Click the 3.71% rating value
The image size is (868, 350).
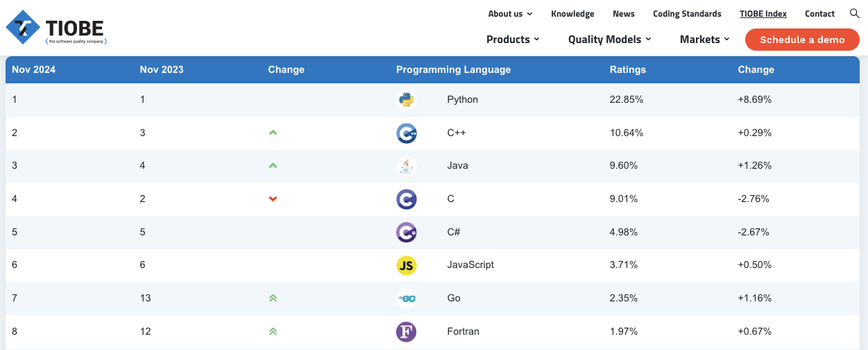624,265
